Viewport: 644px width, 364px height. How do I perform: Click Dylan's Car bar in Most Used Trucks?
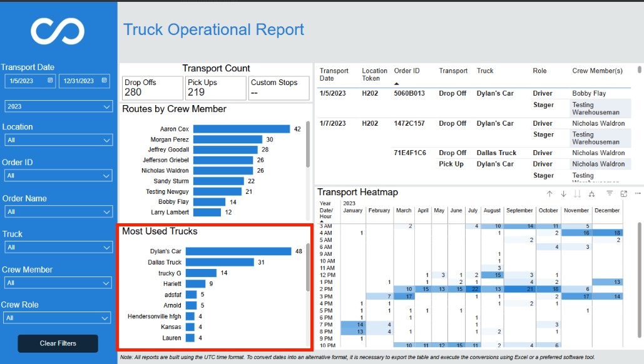pos(238,251)
